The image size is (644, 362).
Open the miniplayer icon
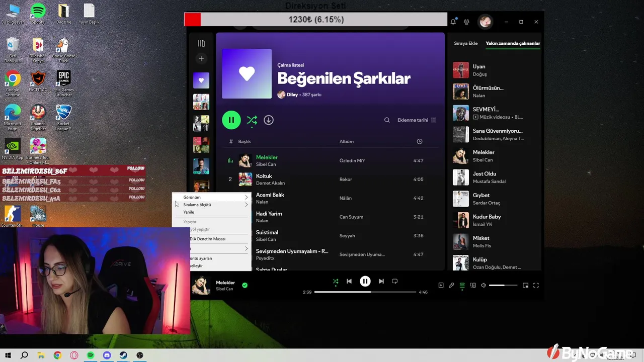coord(525,286)
